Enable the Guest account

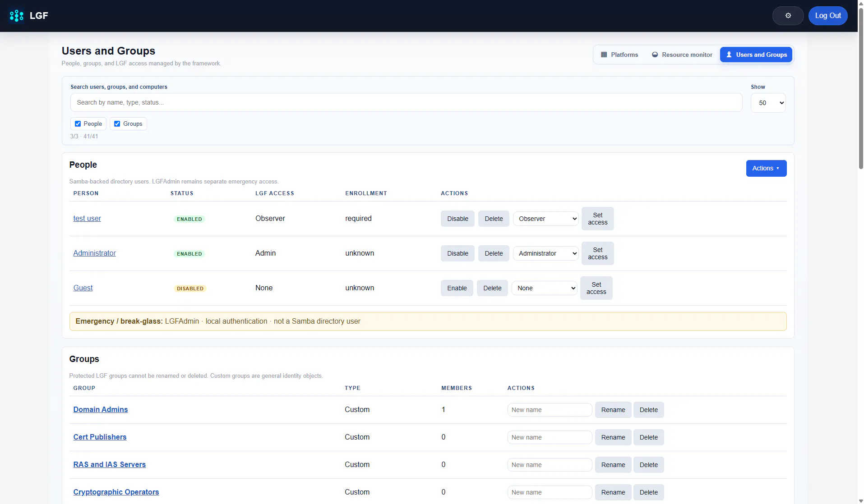coord(457,288)
